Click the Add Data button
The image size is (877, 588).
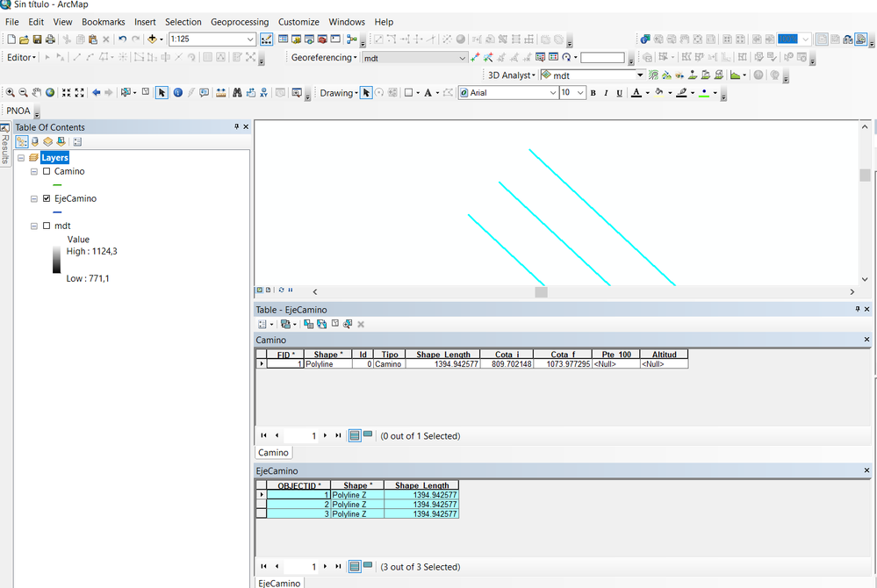pos(152,39)
